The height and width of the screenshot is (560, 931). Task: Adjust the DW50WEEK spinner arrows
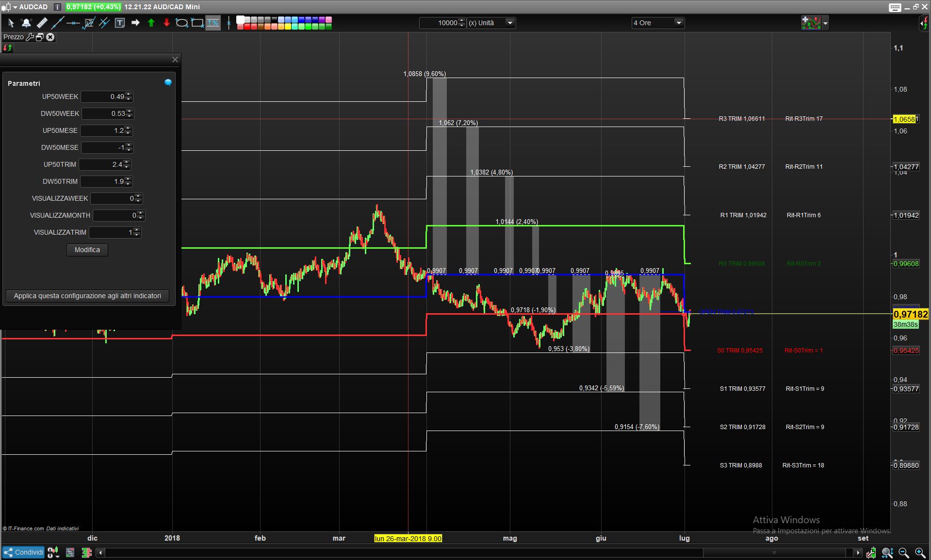(x=130, y=113)
